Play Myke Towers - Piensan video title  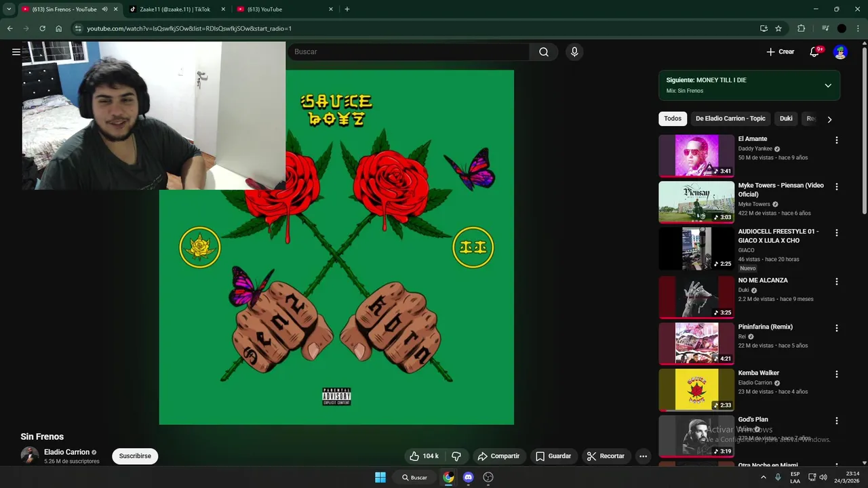[781, 190]
